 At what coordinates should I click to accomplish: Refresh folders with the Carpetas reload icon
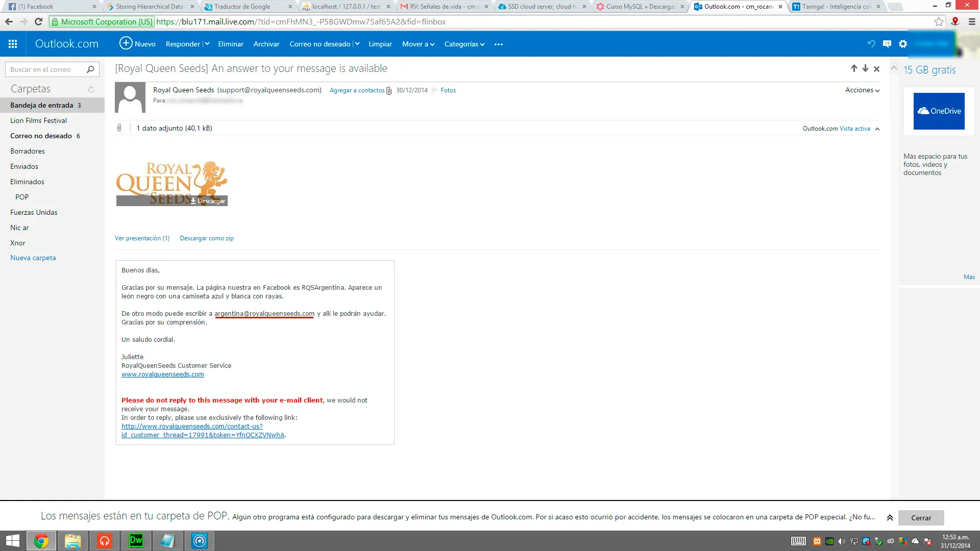[x=91, y=89]
